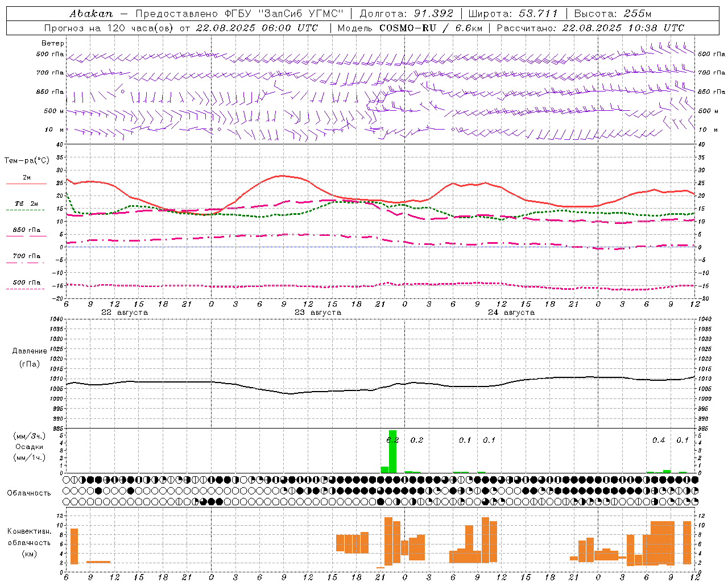
Task: Click the "Abakan" station title
Action: (x=92, y=14)
